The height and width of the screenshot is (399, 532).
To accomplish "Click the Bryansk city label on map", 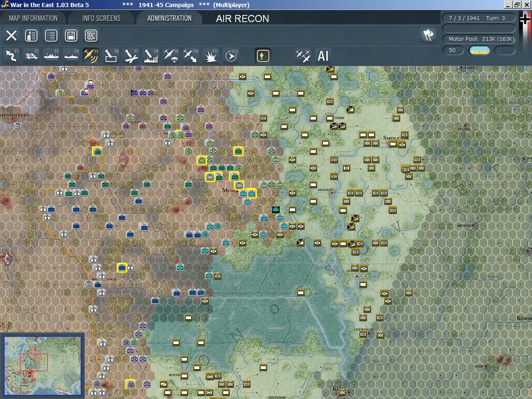I will click(x=464, y=226).
